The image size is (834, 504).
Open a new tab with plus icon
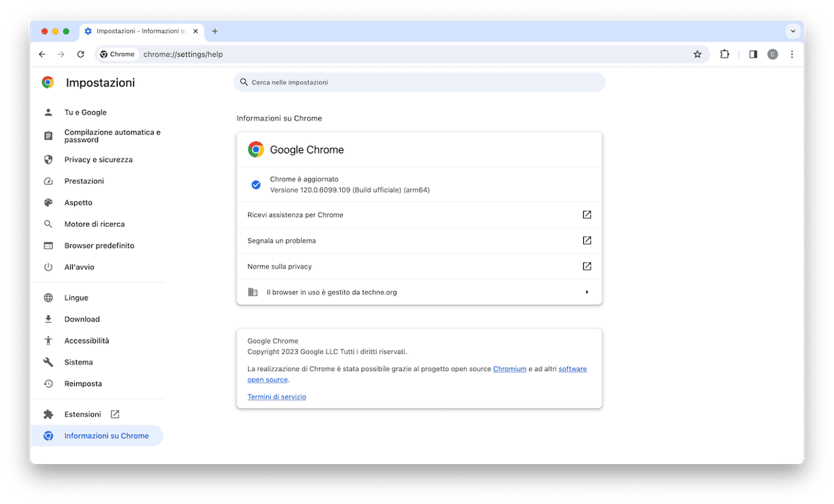click(x=215, y=31)
